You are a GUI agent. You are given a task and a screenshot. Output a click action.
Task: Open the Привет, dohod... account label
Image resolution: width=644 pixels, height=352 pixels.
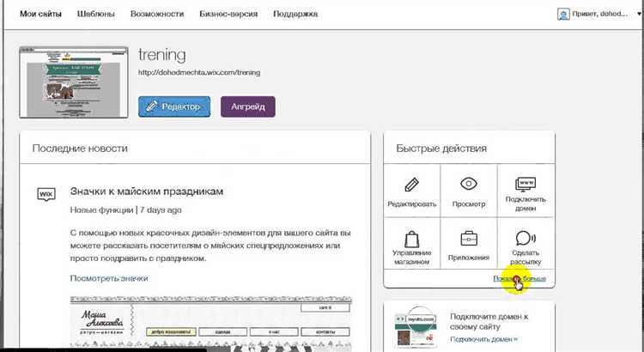599,14
